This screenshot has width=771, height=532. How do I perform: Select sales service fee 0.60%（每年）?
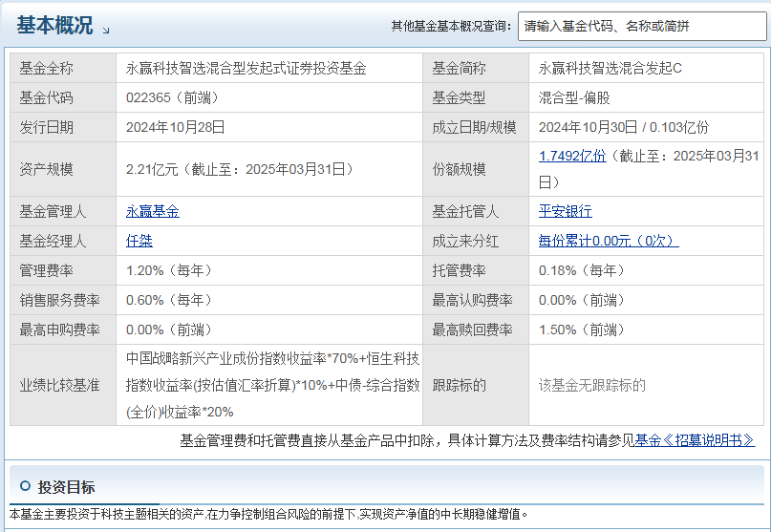click(x=169, y=300)
